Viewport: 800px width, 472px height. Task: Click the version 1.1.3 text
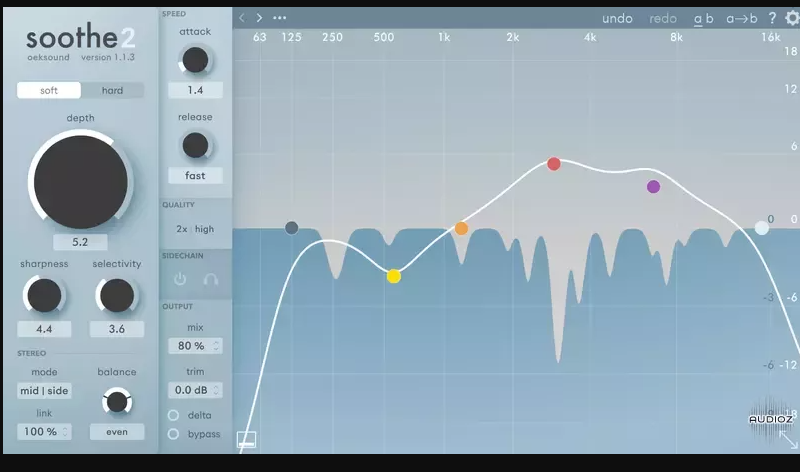click(x=108, y=57)
